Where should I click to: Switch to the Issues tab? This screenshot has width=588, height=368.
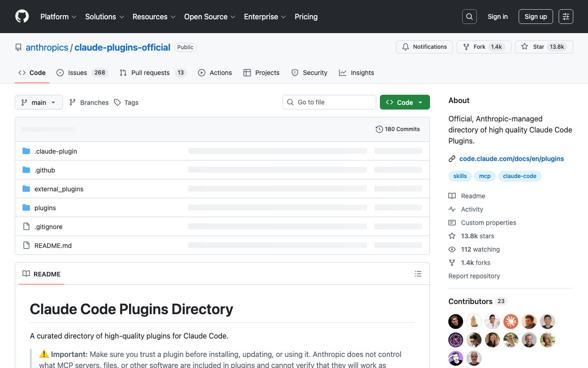click(x=77, y=72)
